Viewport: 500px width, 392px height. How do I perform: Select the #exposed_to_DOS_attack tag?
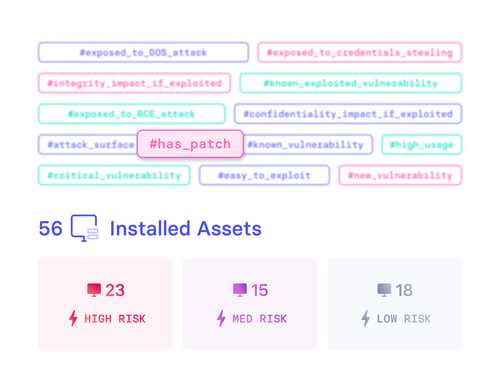tap(143, 52)
